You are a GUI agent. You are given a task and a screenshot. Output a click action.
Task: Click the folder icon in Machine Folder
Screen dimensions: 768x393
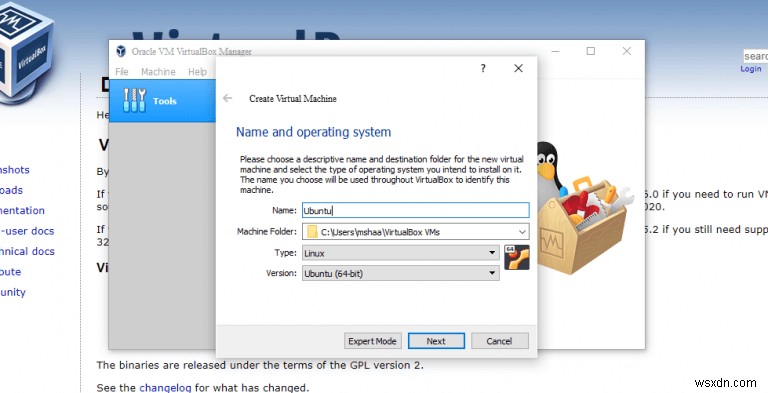point(312,232)
